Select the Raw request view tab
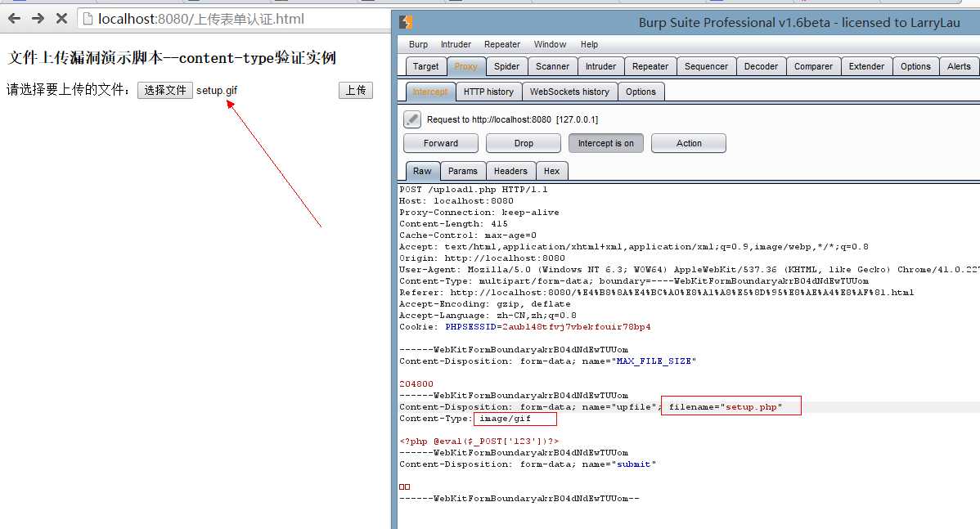Viewport: 980px width, 529px height. [x=422, y=171]
